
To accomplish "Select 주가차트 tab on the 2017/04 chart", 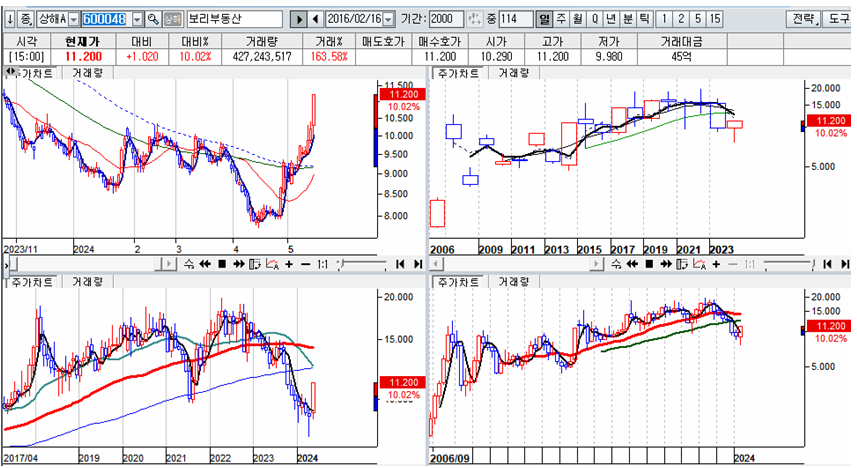I will pyautogui.click(x=32, y=282).
